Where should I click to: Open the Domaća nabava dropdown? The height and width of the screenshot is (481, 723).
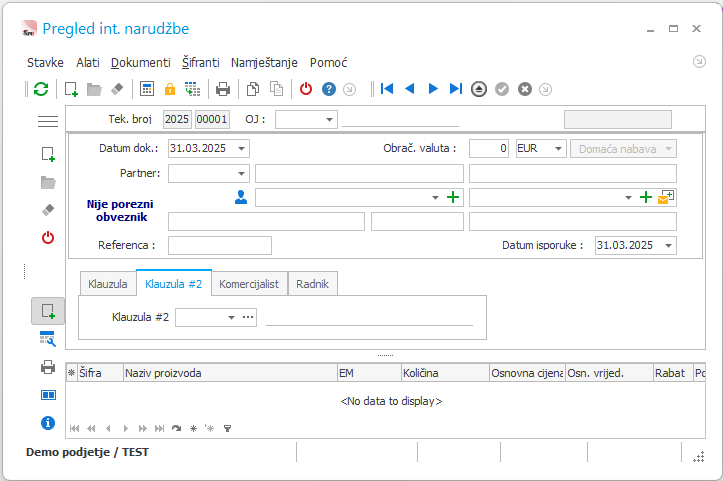pos(668,149)
